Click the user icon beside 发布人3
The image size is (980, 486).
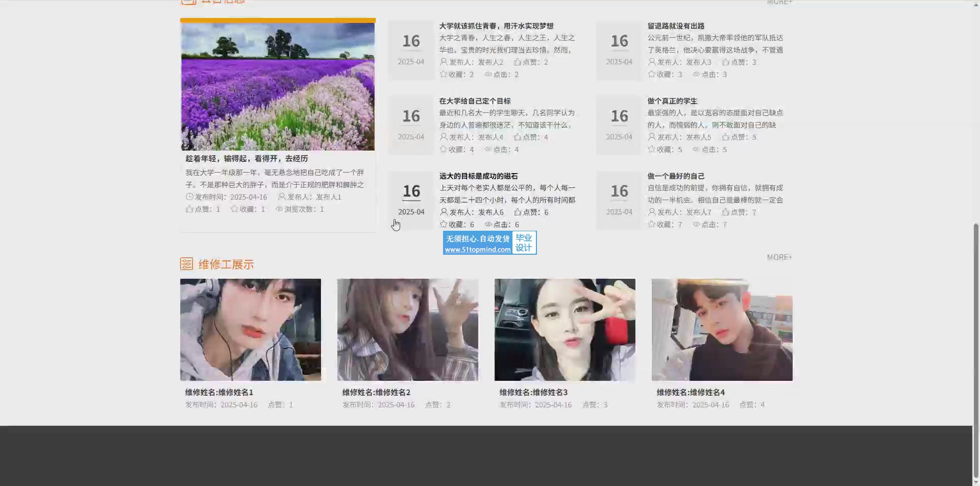(651, 62)
